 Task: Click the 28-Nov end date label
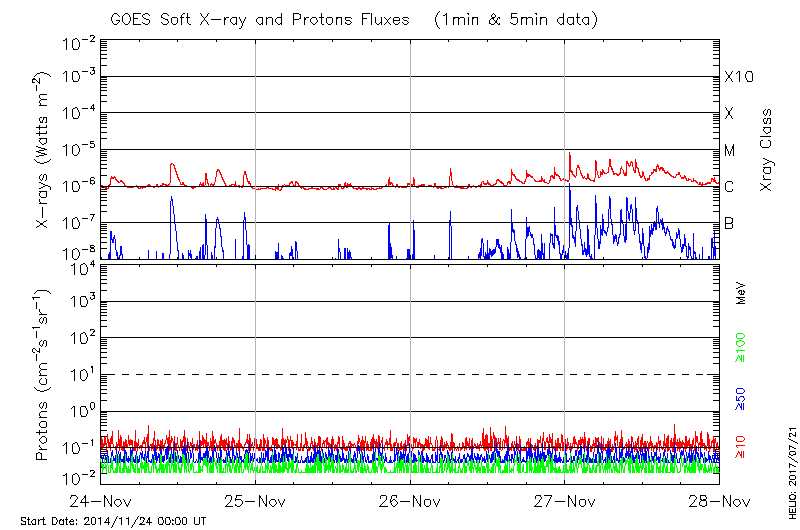(719, 501)
